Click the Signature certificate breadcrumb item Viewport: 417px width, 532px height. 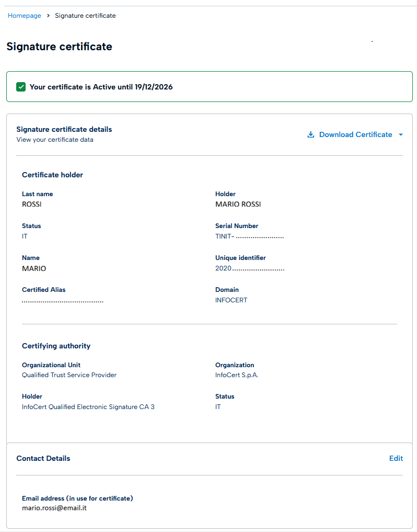click(x=85, y=16)
